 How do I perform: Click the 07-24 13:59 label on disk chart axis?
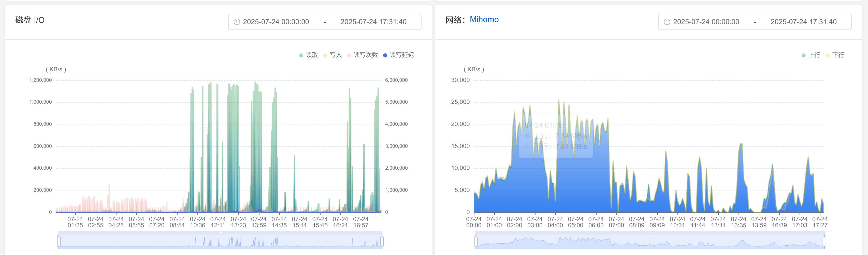pyautogui.click(x=259, y=222)
